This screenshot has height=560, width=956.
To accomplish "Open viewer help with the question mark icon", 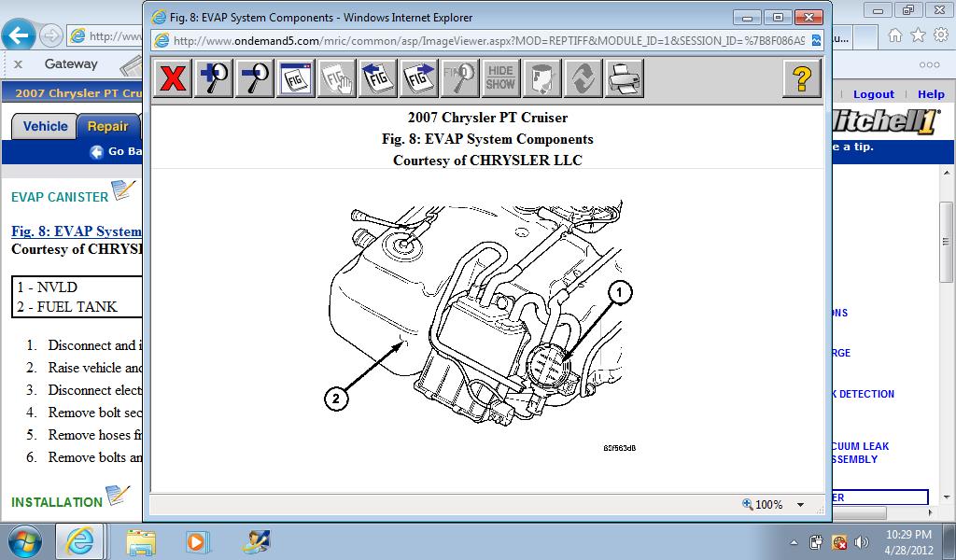I will [802, 78].
